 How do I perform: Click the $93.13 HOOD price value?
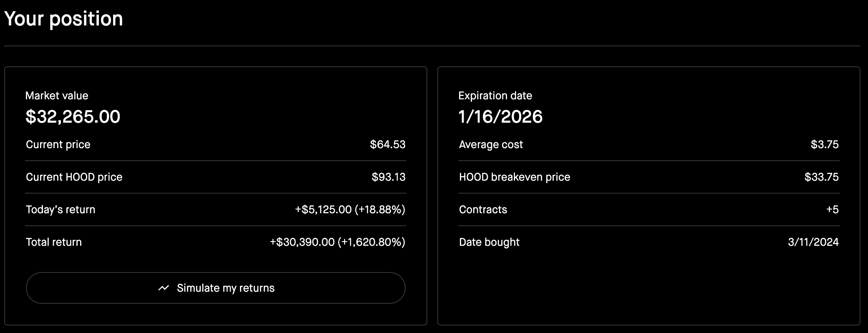click(389, 177)
